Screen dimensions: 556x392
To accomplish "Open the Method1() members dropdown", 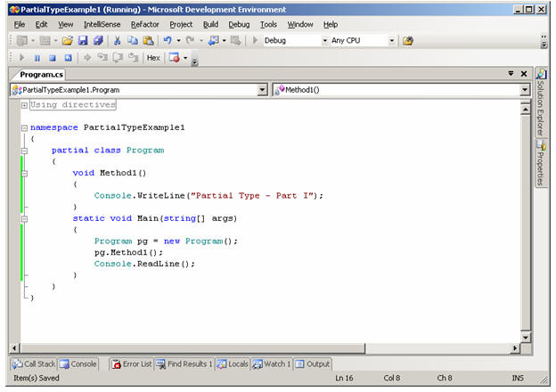I will pos(525,90).
